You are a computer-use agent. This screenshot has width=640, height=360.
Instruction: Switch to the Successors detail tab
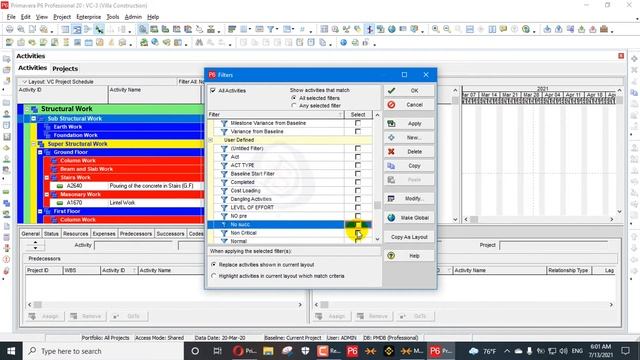point(170,233)
